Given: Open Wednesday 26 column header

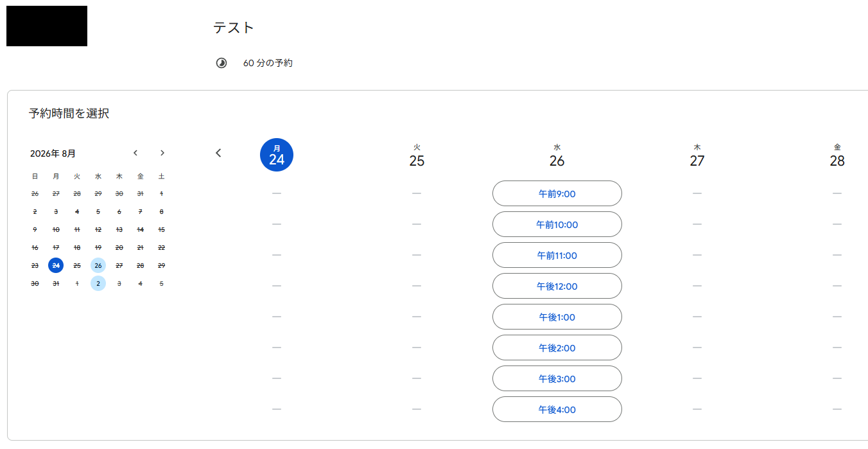Looking at the screenshot, I should click(x=557, y=155).
